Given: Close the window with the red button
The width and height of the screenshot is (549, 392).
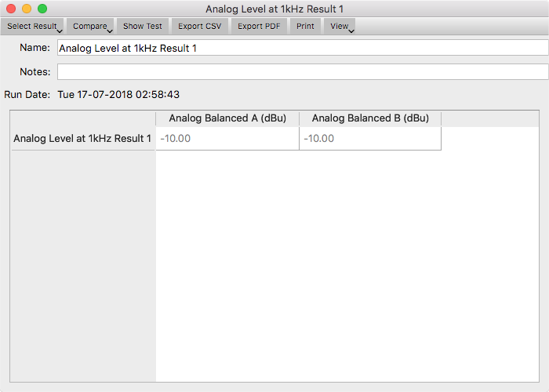Looking at the screenshot, I should click(x=11, y=9).
